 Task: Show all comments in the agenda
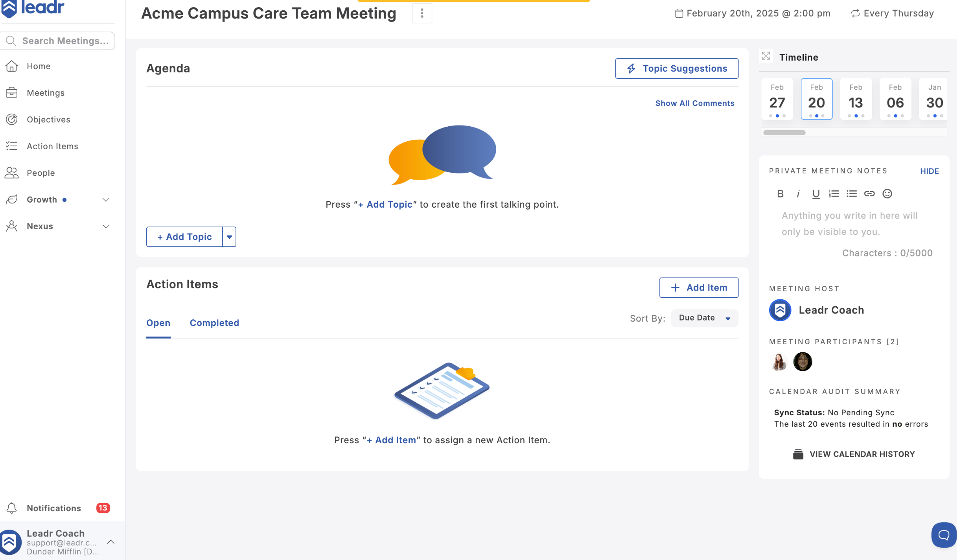click(x=694, y=103)
